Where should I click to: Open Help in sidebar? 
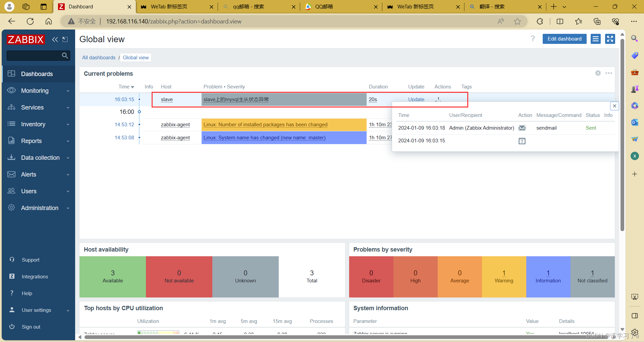click(x=27, y=293)
